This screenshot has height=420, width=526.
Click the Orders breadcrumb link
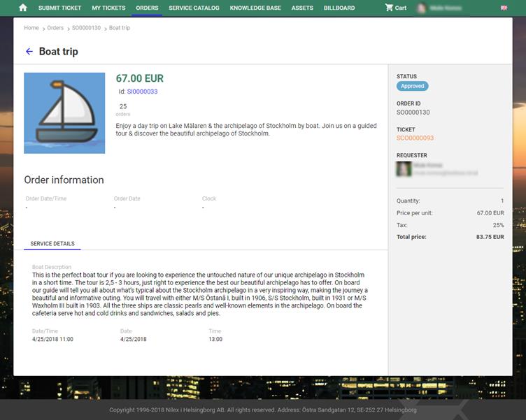point(55,28)
